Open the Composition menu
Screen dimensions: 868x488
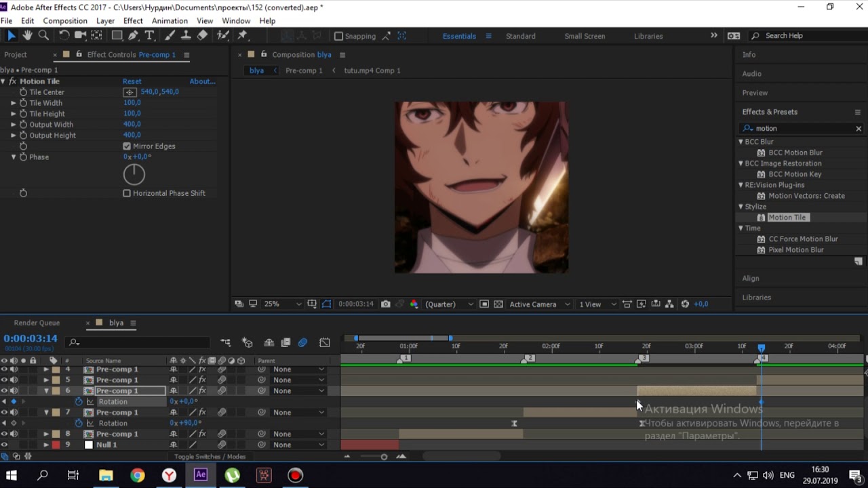(65, 21)
